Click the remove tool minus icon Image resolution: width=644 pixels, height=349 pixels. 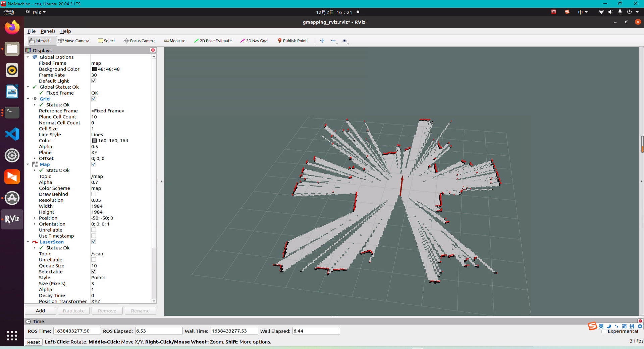point(333,41)
